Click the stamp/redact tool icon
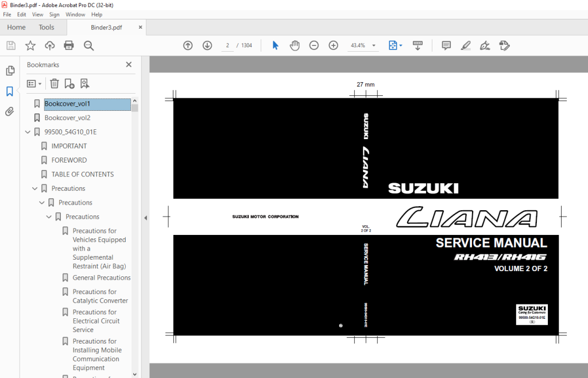This screenshot has height=378, width=588. click(x=504, y=45)
